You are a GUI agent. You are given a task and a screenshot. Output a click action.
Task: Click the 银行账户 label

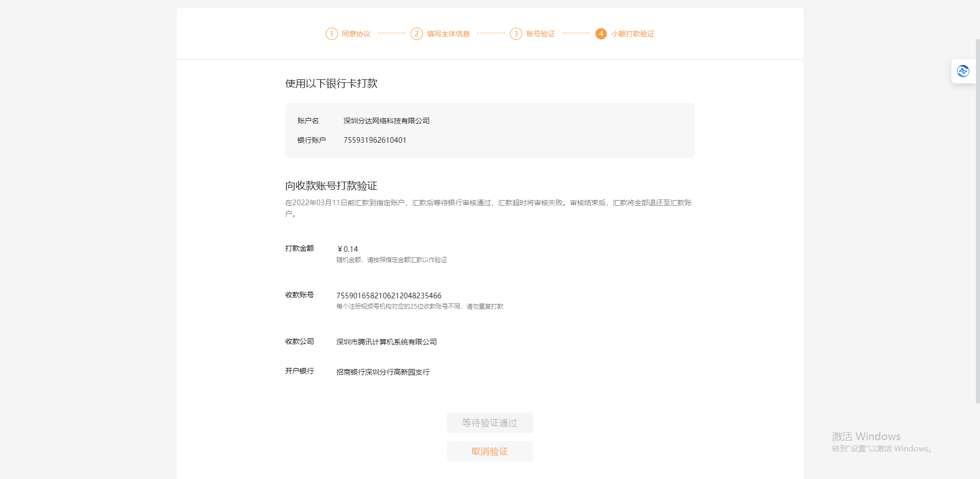312,140
